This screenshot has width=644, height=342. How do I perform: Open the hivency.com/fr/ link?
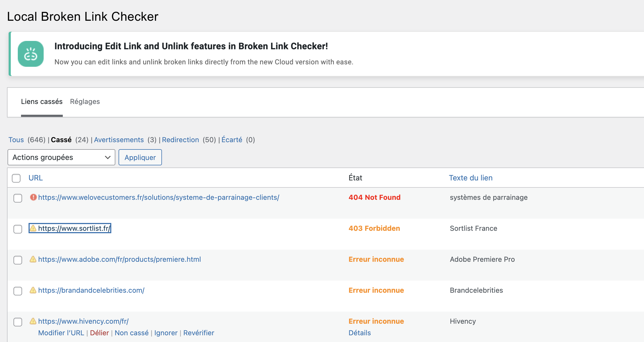[84, 321]
